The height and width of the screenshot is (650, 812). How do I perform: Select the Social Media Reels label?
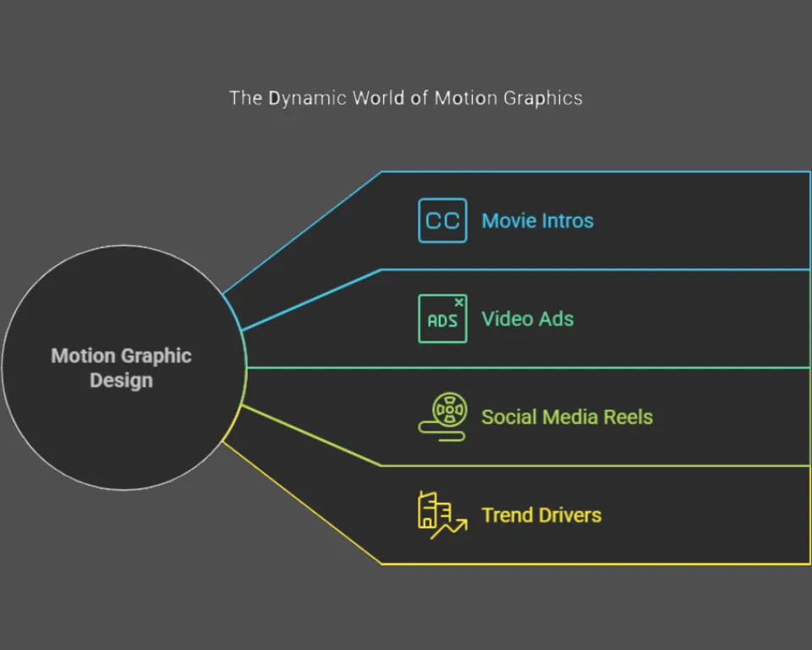click(x=567, y=416)
